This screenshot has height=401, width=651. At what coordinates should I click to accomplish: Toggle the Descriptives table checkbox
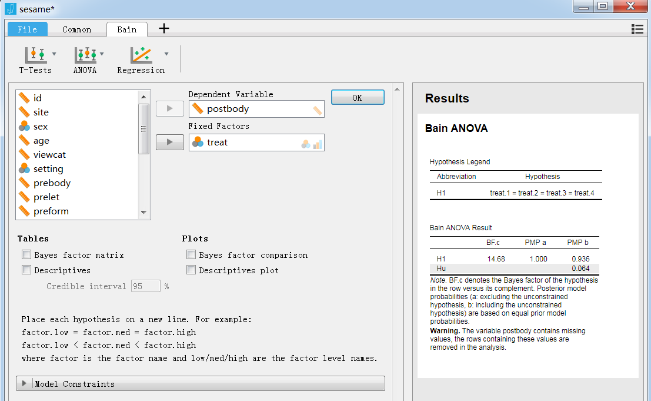(27, 270)
